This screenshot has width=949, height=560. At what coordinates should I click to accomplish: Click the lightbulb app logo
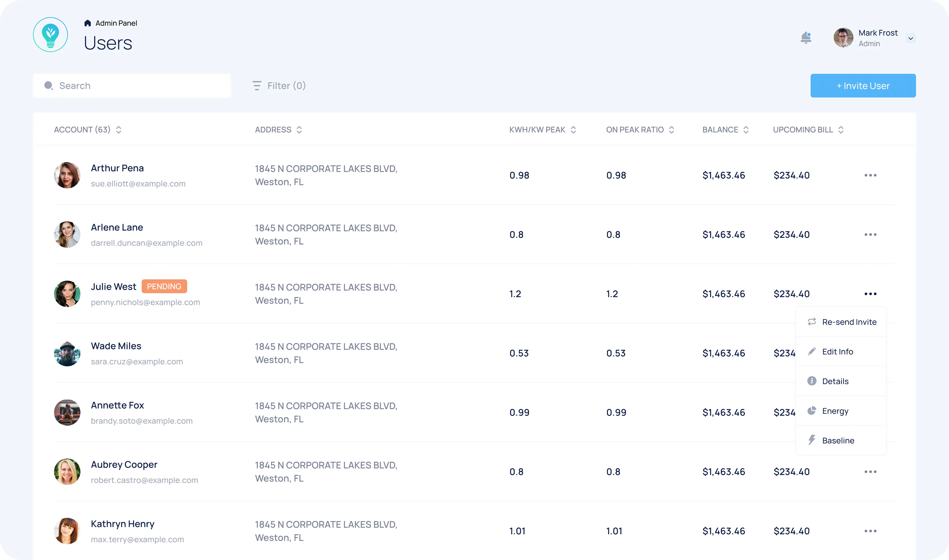coord(51,35)
